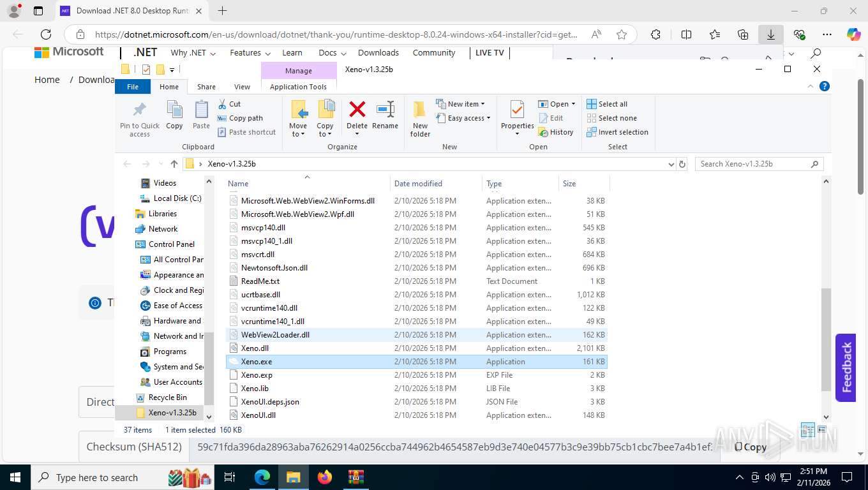The width and height of the screenshot is (868, 490).
Task: Expand Why .NET menu on webpage
Action: point(193,53)
